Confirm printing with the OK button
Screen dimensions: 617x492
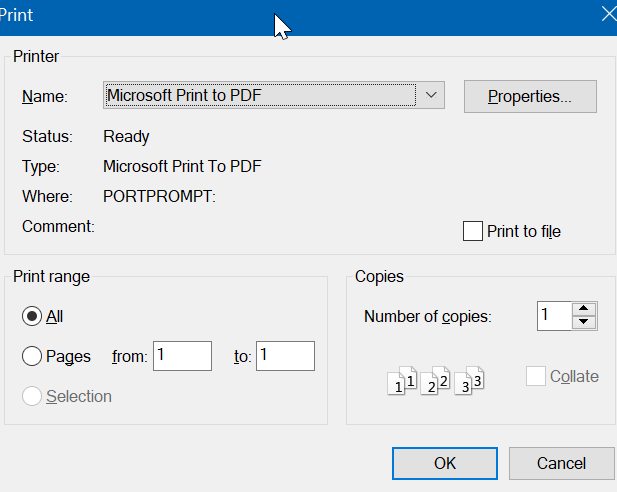coord(445,463)
